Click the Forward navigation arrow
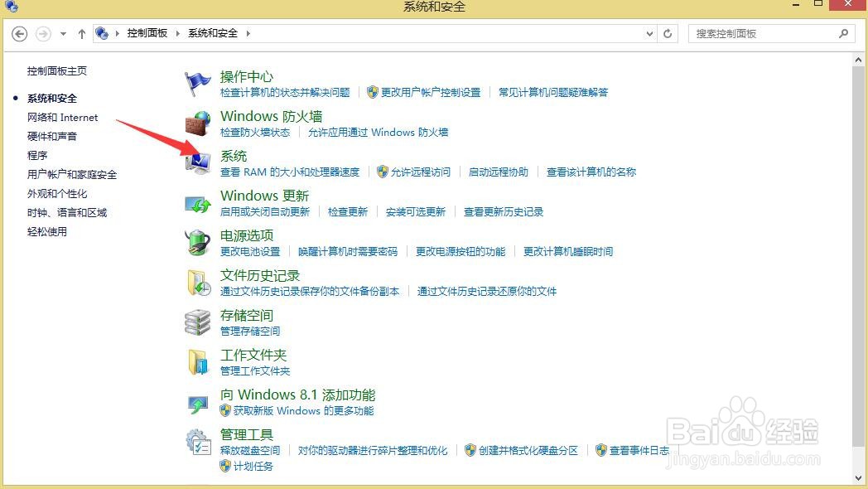Image resolution: width=868 pixels, height=489 pixels. 43,34
